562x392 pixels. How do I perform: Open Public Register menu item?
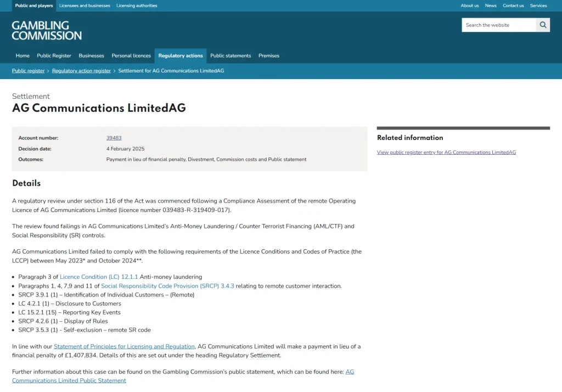(x=54, y=55)
